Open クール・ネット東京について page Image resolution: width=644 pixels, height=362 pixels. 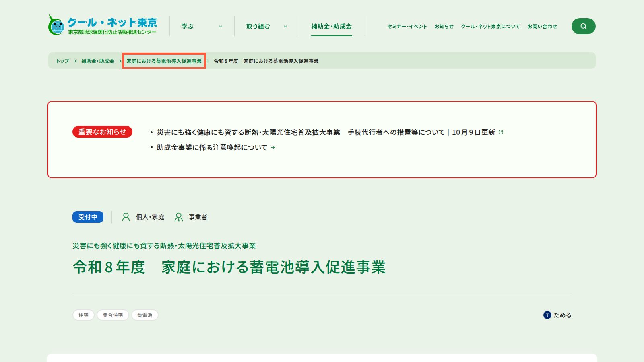click(x=490, y=27)
